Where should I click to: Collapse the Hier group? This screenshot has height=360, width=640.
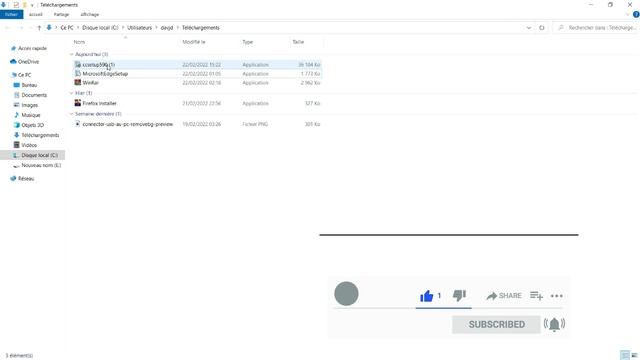tap(71, 93)
